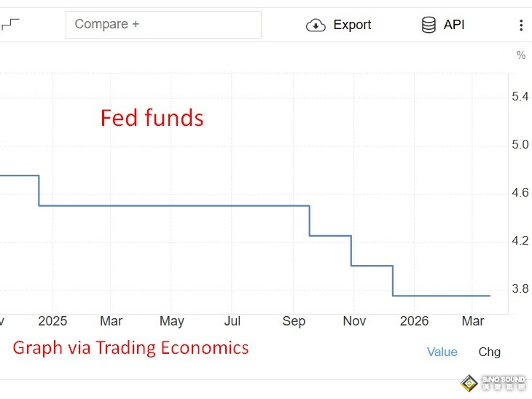Click the Sino Sound logo watermark
The image size is (532, 399).
[493, 383]
